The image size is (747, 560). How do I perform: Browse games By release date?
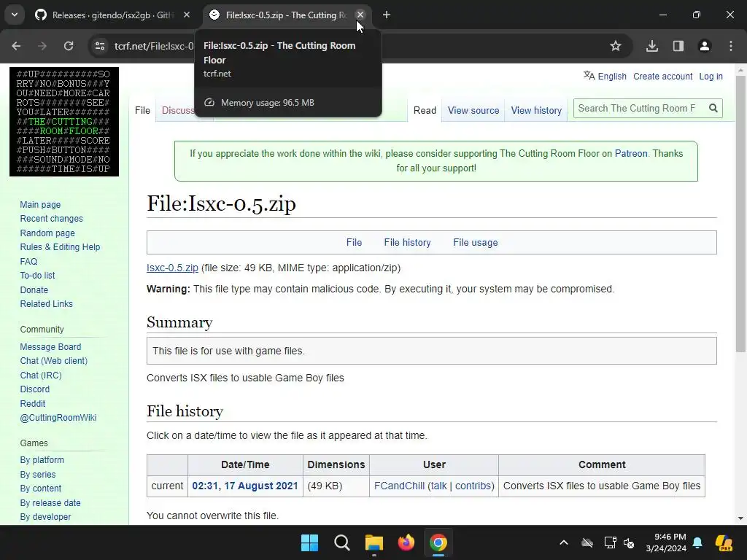pyautogui.click(x=50, y=503)
